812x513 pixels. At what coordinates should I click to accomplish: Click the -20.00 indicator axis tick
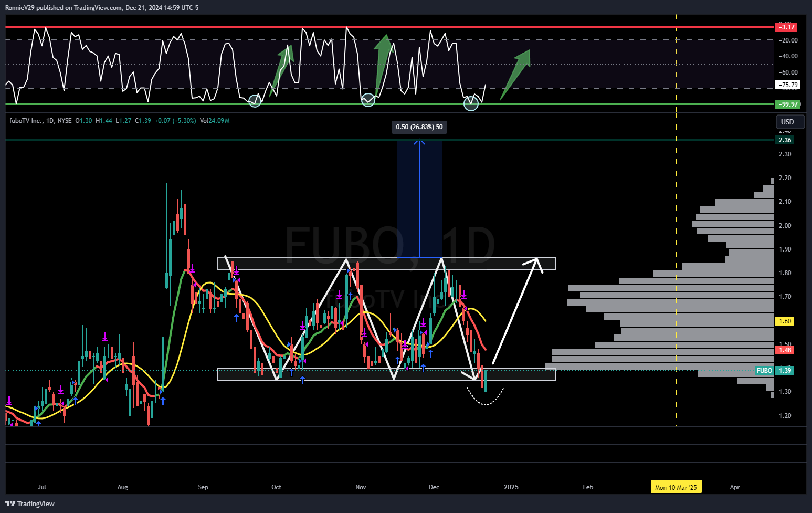point(788,40)
